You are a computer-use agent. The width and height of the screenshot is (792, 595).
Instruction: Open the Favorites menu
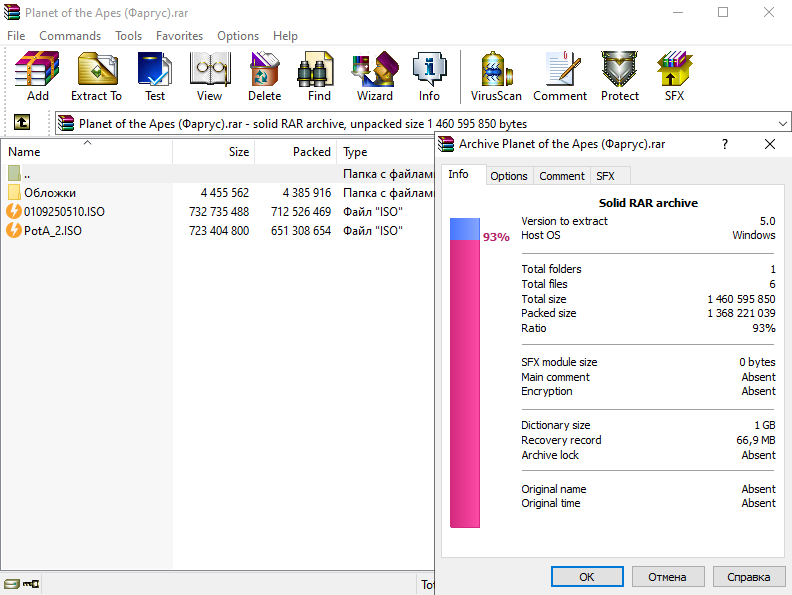[x=179, y=35]
